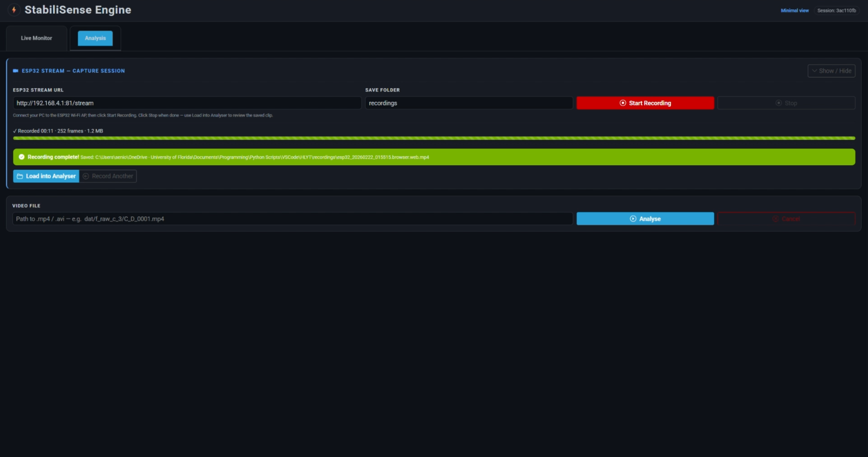Select the Analysis tab

(95, 38)
